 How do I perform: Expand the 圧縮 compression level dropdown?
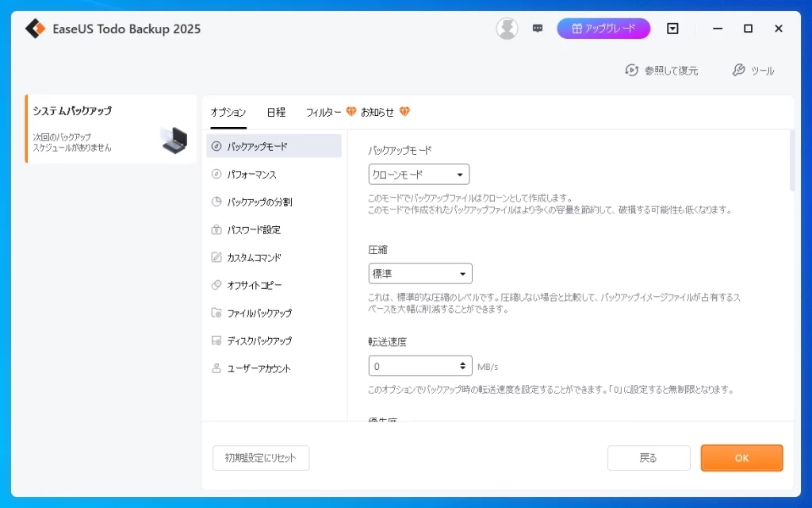(x=420, y=274)
